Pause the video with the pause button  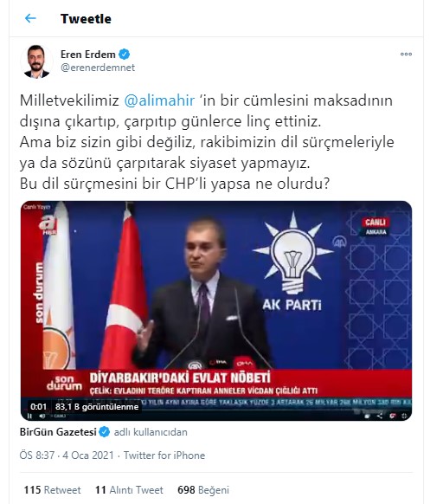(x=29, y=416)
